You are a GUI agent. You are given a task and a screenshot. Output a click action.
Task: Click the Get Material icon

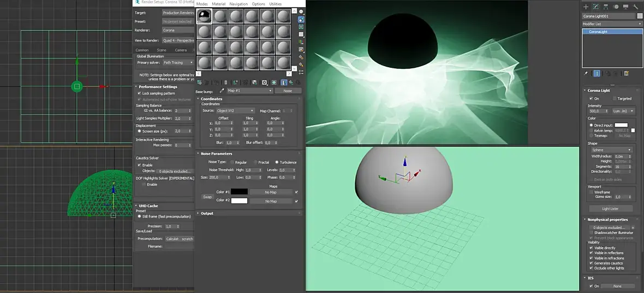pos(200,83)
